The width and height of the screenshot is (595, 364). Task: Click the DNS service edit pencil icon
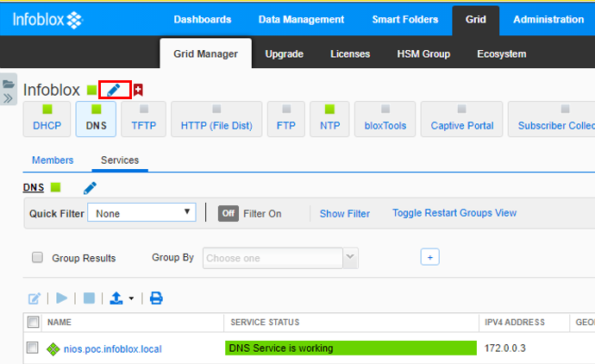90,187
